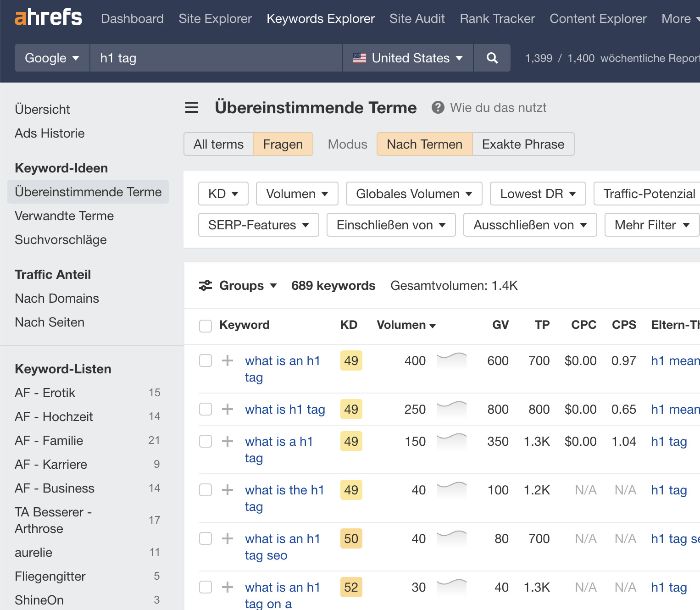Click the plus icon for 'what is h1 tag'

coord(227,409)
